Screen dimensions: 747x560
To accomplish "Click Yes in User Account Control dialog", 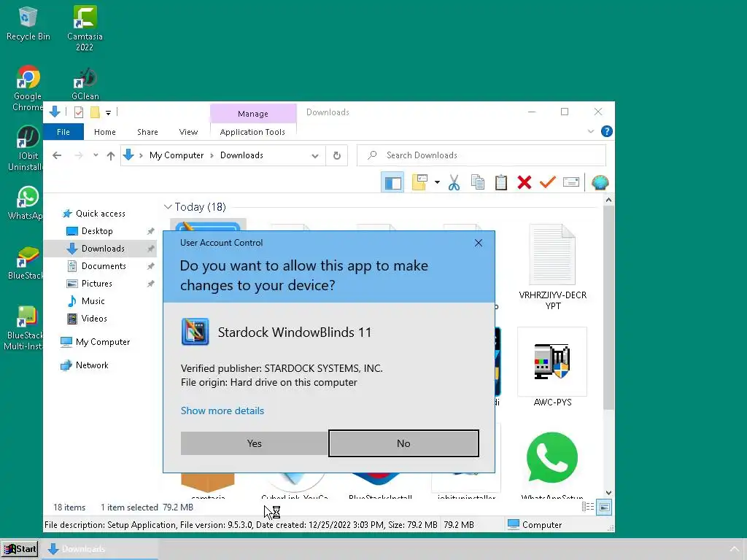I will click(254, 443).
